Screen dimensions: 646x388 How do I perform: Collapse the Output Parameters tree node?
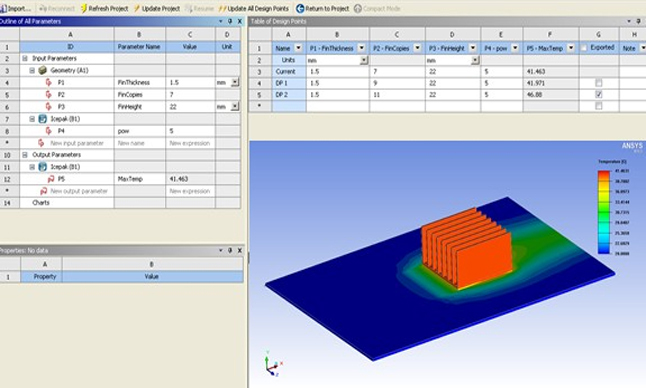(25, 155)
